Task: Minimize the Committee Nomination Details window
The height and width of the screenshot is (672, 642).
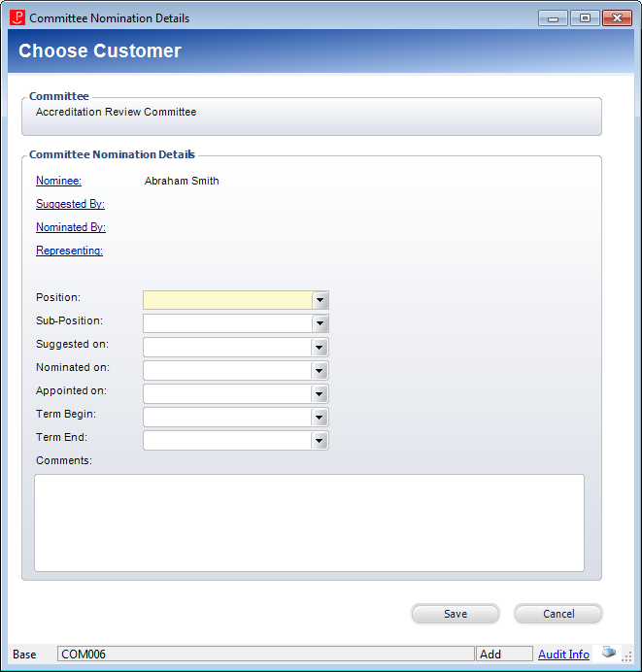Action: tap(553, 18)
